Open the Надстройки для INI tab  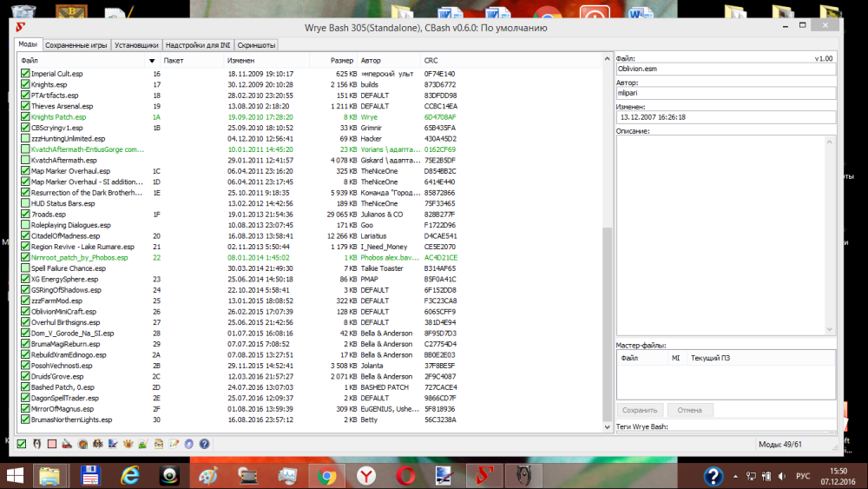[x=198, y=45]
